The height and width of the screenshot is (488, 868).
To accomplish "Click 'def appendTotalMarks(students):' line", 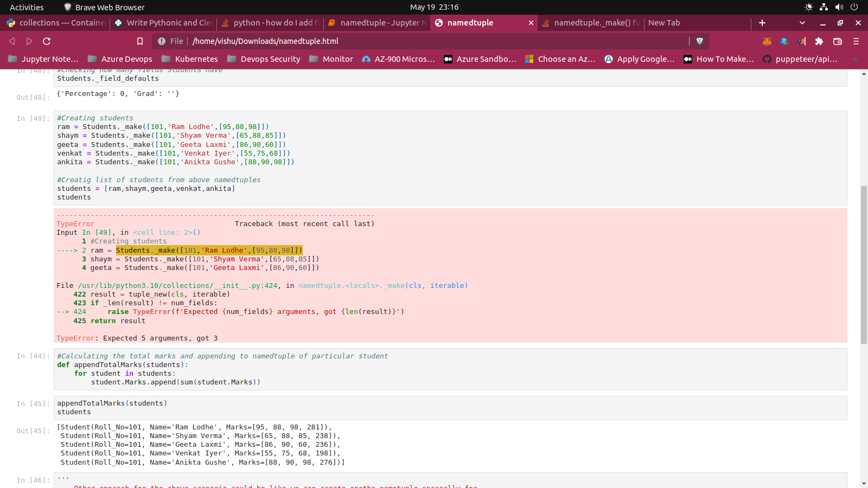I will tap(123, 365).
